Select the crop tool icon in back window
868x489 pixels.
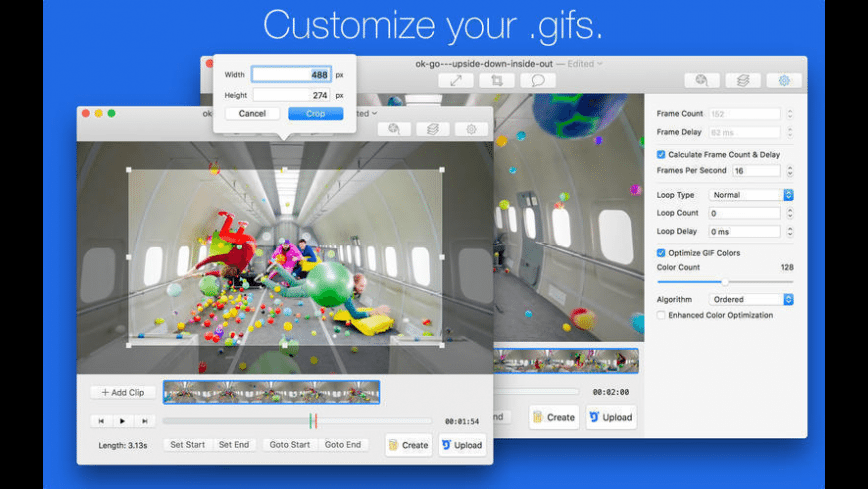497,80
